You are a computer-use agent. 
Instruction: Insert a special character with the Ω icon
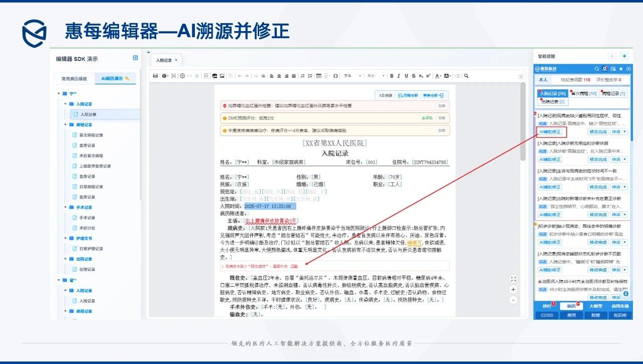336,76
